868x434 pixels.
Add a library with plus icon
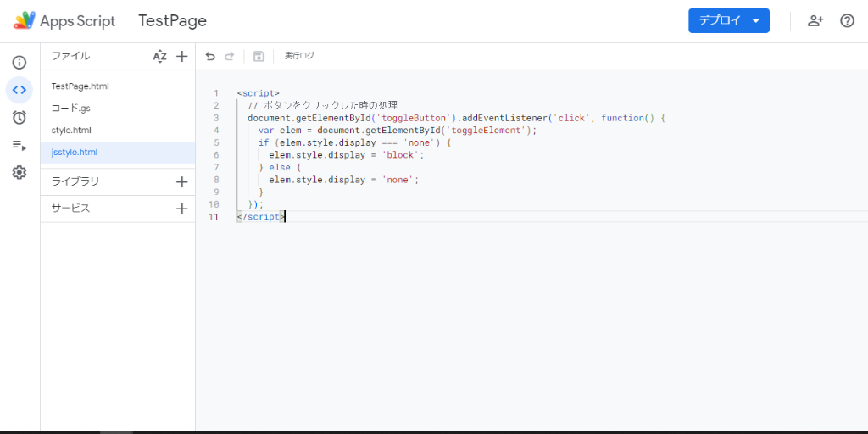(181, 182)
